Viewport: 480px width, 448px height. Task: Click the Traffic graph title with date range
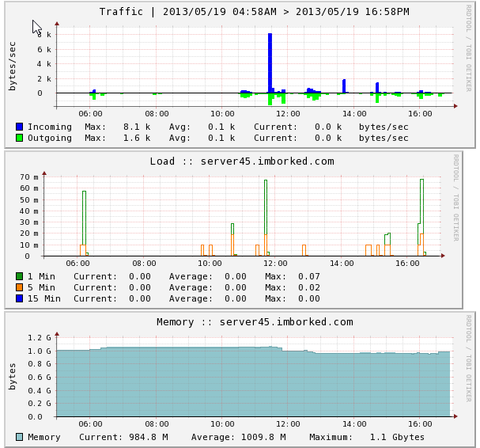(x=254, y=12)
